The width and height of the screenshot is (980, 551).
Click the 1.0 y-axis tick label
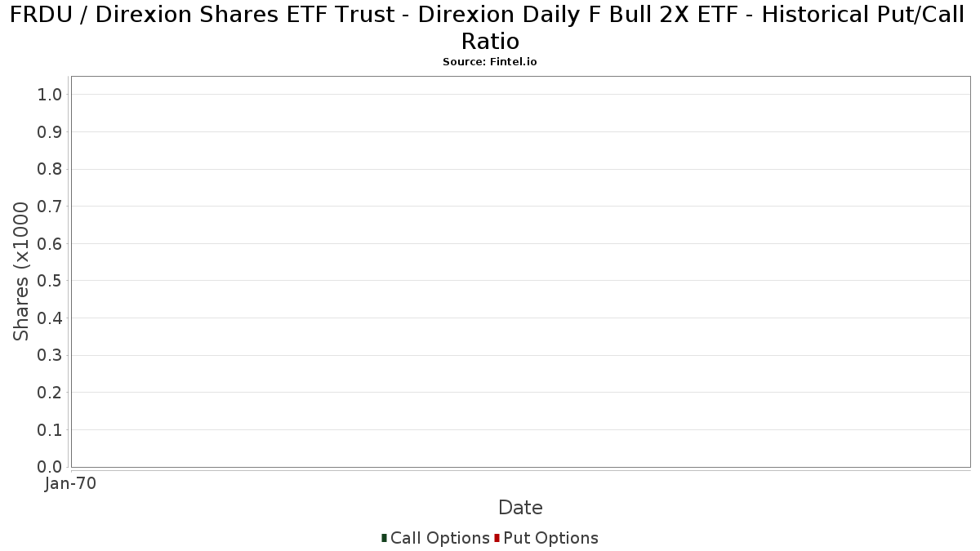50,95
